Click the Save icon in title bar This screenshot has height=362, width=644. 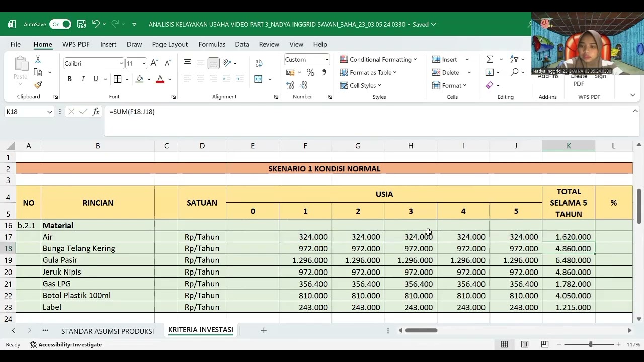[82, 24]
